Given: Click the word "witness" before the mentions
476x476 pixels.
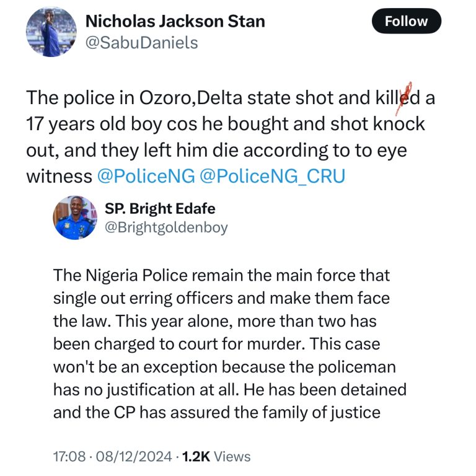Looking at the screenshot, I should (59, 176).
